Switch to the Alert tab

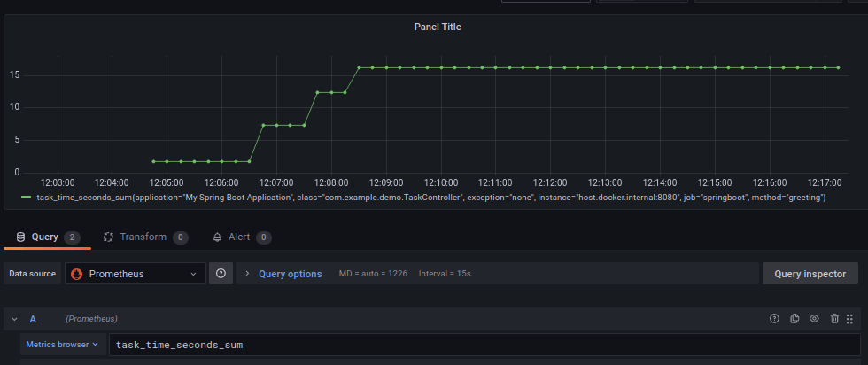(x=241, y=237)
